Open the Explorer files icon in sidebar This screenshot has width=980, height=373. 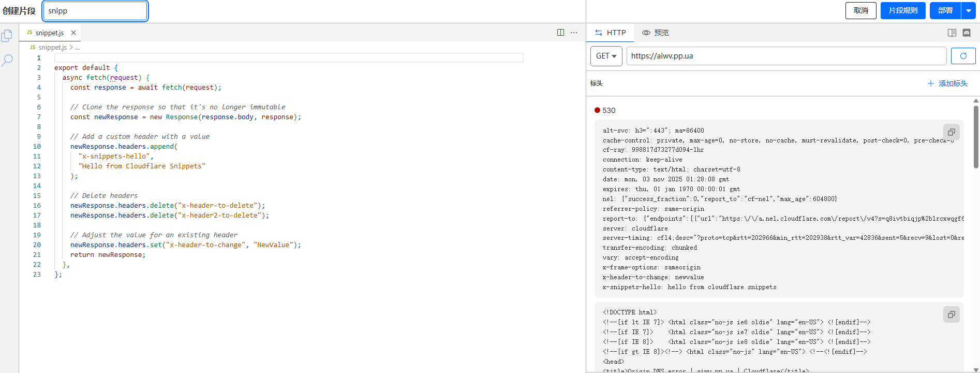pyautogui.click(x=7, y=36)
